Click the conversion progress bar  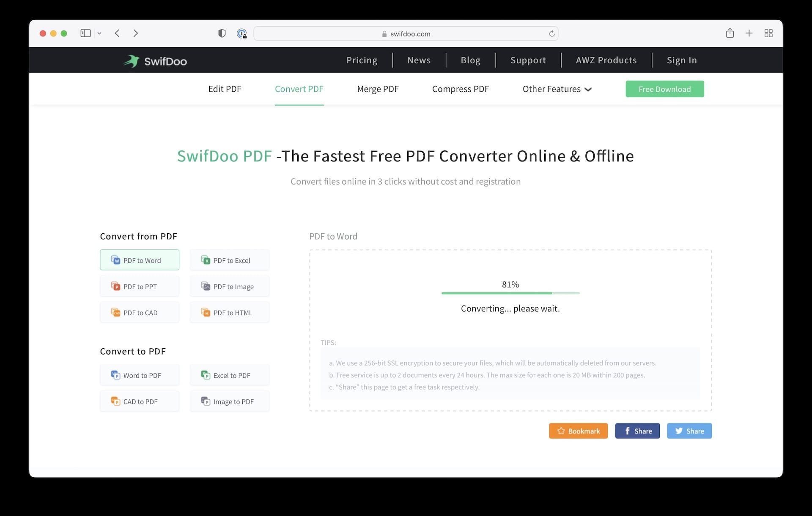click(x=510, y=293)
